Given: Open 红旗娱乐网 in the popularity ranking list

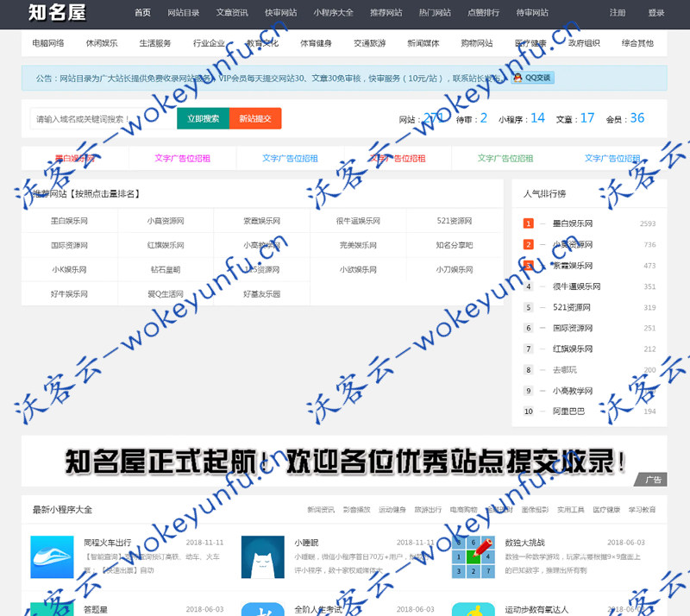Looking at the screenshot, I should pyautogui.click(x=573, y=349).
